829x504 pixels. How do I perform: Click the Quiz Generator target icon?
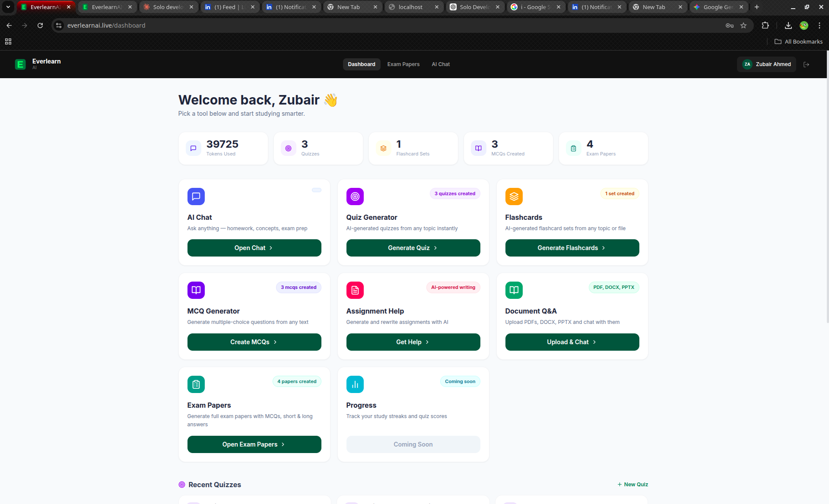[355, 197]
